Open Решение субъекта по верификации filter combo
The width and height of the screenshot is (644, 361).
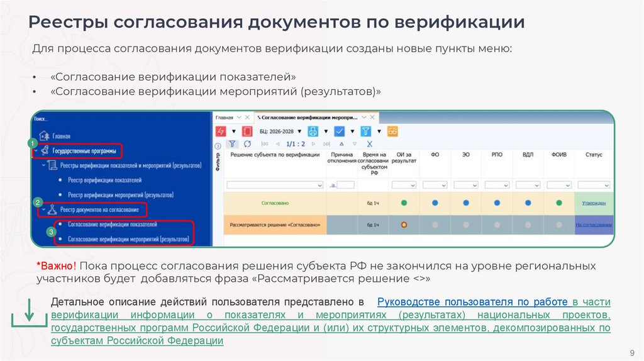click(275, 186)
